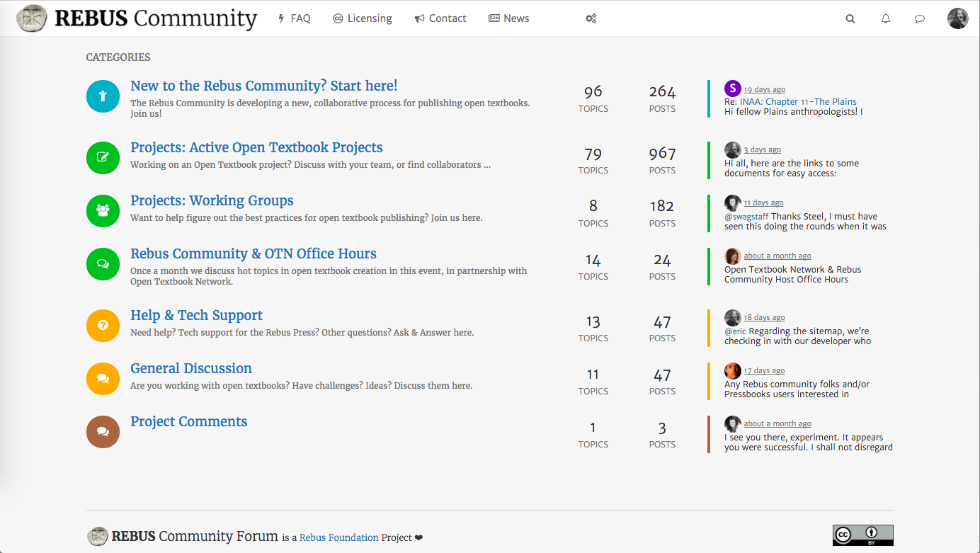Image resolution: width=980 pixels, height=553 pixels.
Task: Open 'Projects: Working Groups' category
Action: 212,200
